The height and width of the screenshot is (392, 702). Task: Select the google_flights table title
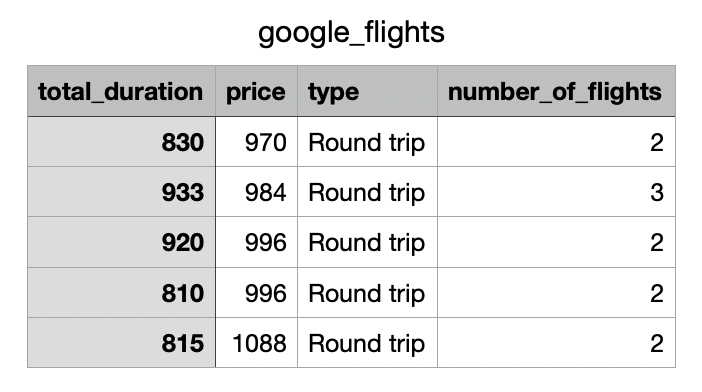coord(351,33)
